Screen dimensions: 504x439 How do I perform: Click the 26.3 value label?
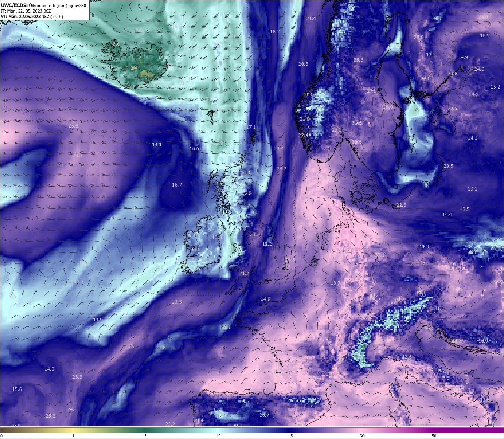tap(77, 156)
